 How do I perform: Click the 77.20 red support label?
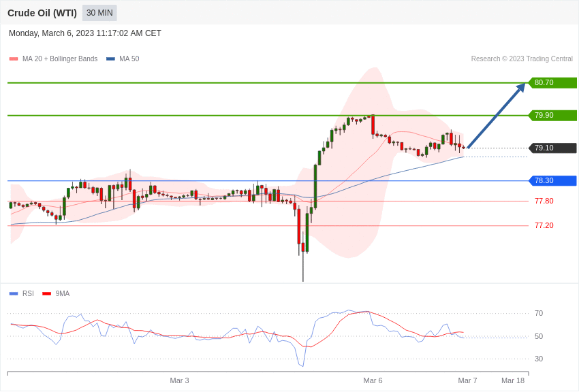(544, 226)
